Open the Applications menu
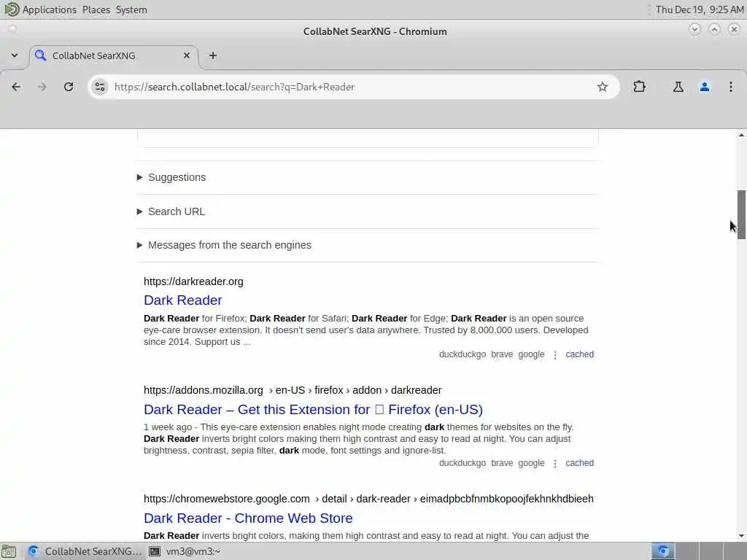Viewport: 747px width, 560px height. coord(50,9)
